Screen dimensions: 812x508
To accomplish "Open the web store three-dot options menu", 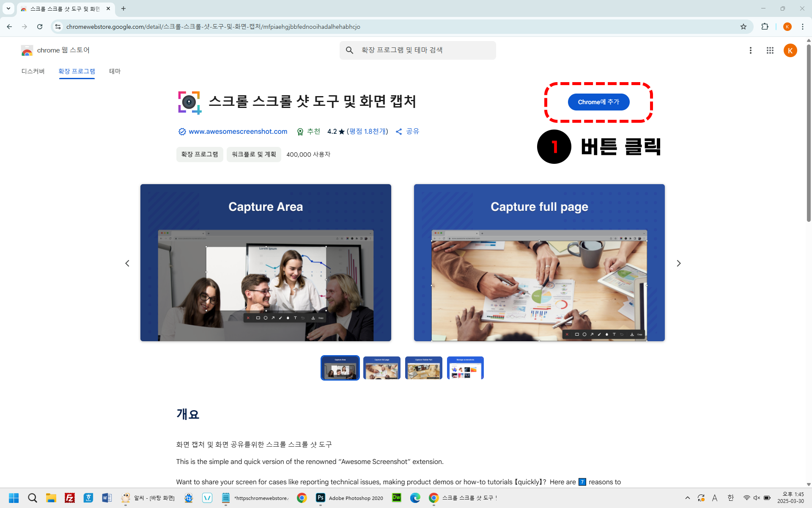I will 751,50.
